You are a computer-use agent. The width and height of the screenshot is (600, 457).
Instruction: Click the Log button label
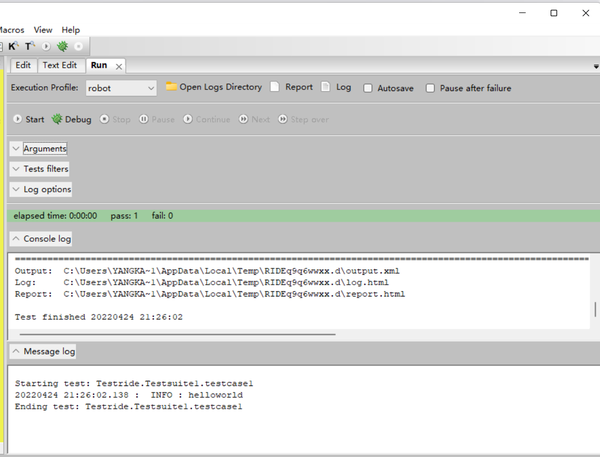[x=344, y=87]
